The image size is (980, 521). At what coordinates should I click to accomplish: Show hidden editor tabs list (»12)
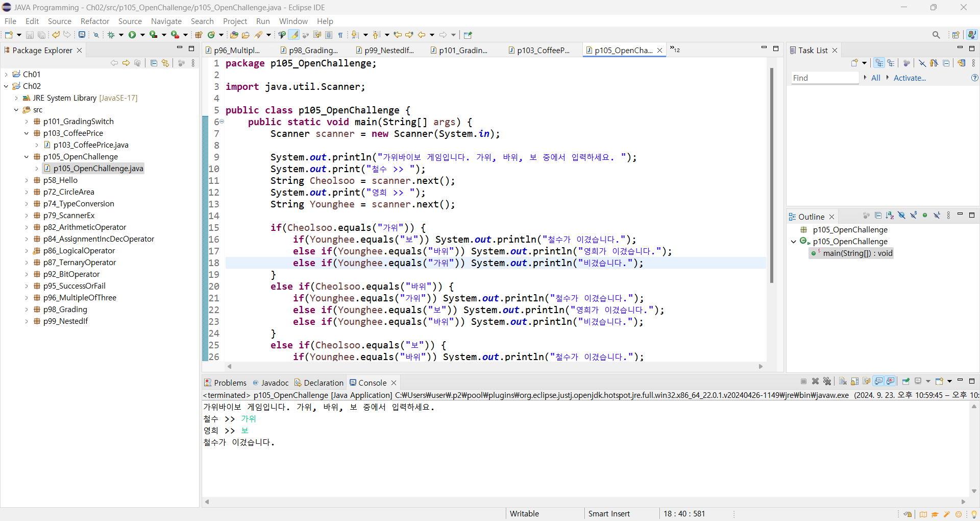click(675, 50)
